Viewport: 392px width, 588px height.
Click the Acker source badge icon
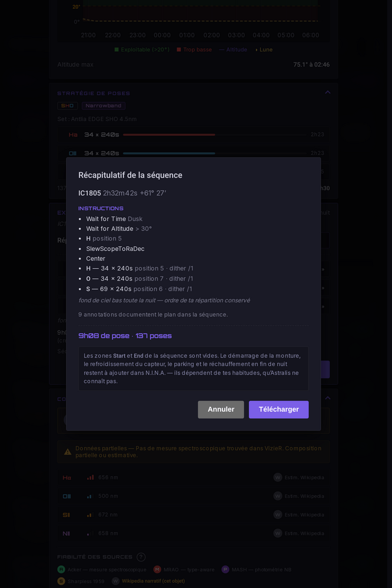point(61,570)
